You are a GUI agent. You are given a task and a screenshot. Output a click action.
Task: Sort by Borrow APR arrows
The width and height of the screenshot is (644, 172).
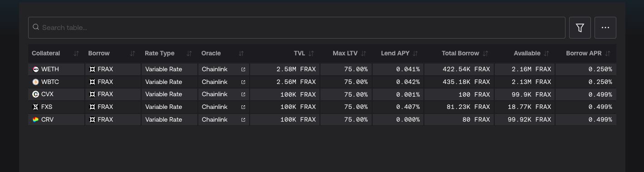click(x=608, y=54)
